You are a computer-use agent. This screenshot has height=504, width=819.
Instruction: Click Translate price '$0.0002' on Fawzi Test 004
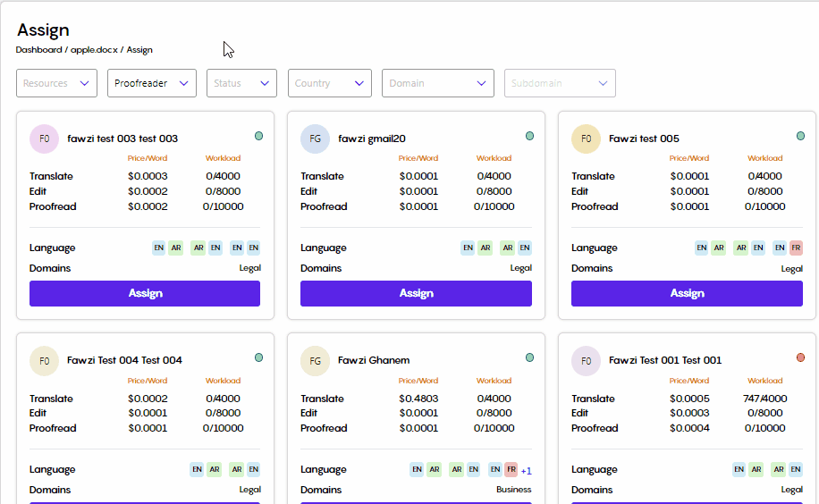tap(148, 399)
